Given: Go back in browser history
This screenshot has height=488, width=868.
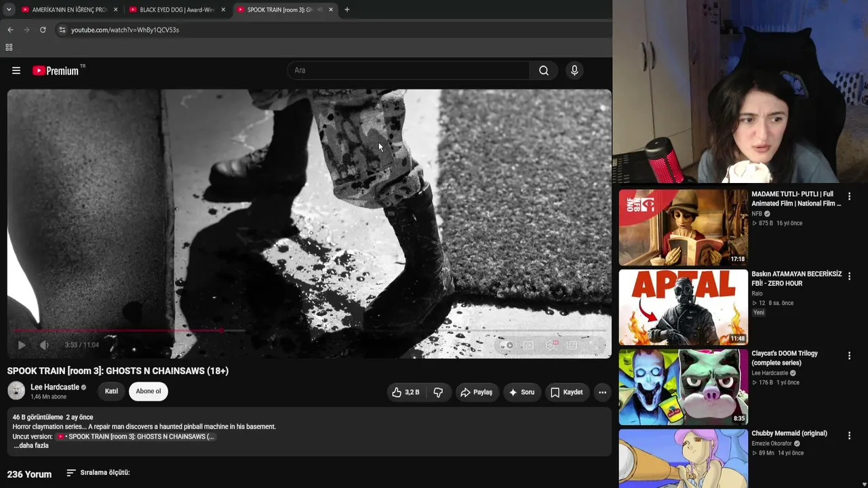Looking at the screenshot, I should pyautogui.click(x=10, y=30).
